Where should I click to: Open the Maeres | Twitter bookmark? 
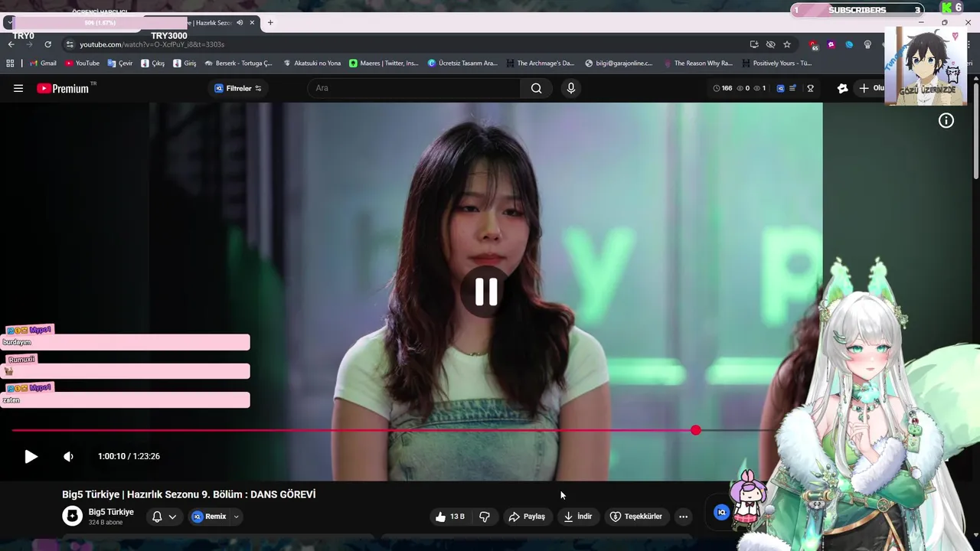click(x=384, y=64)
